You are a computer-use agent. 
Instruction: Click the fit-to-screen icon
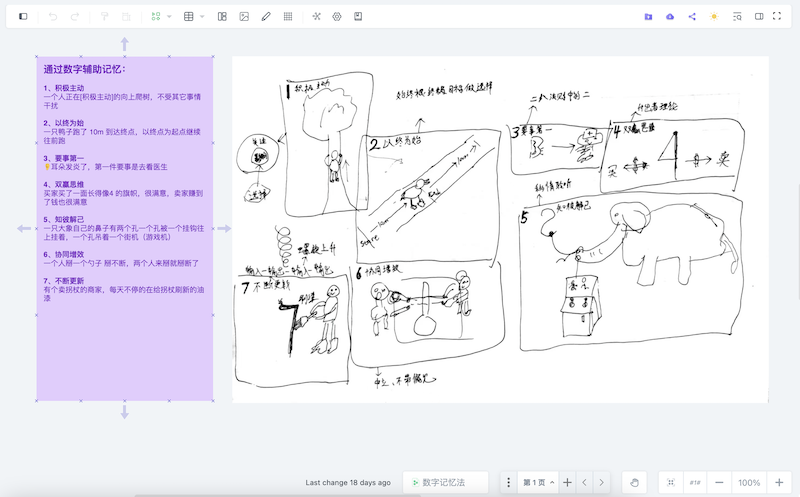tap(671, 482)
